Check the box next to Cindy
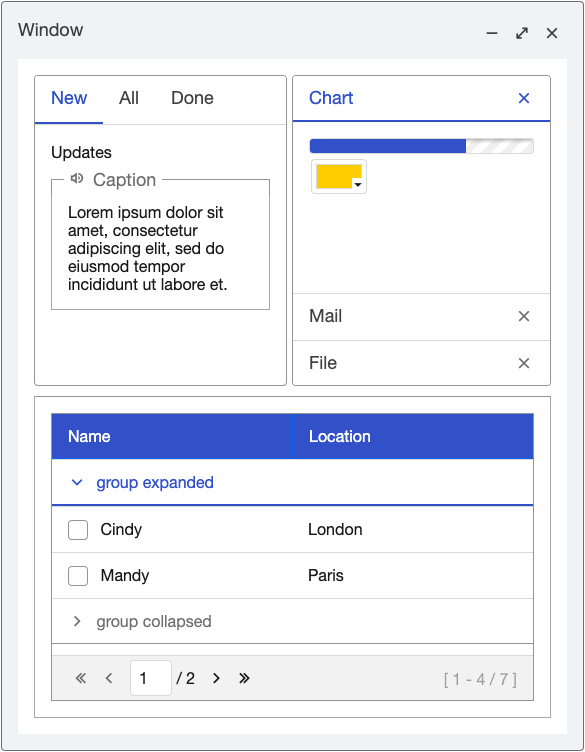This screenshot has height=752, width=585. [78, 530]
